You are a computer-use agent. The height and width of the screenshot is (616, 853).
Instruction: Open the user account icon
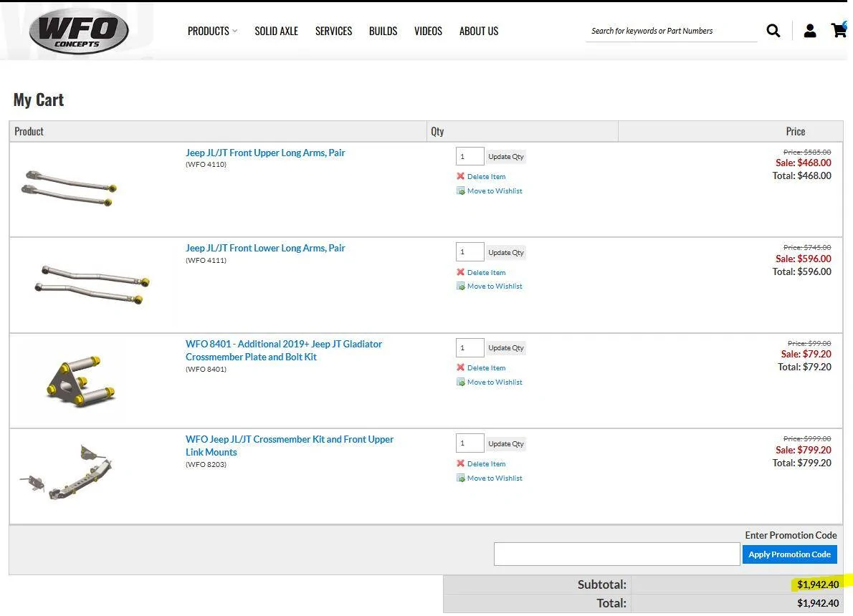(x=810, y=31)
